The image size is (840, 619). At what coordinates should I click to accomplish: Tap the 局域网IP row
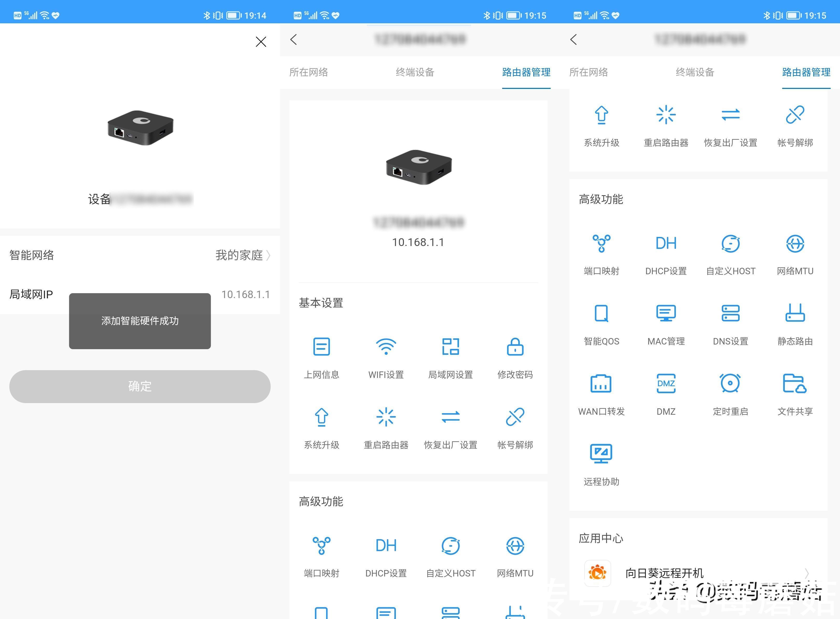(x=140, y=294)
